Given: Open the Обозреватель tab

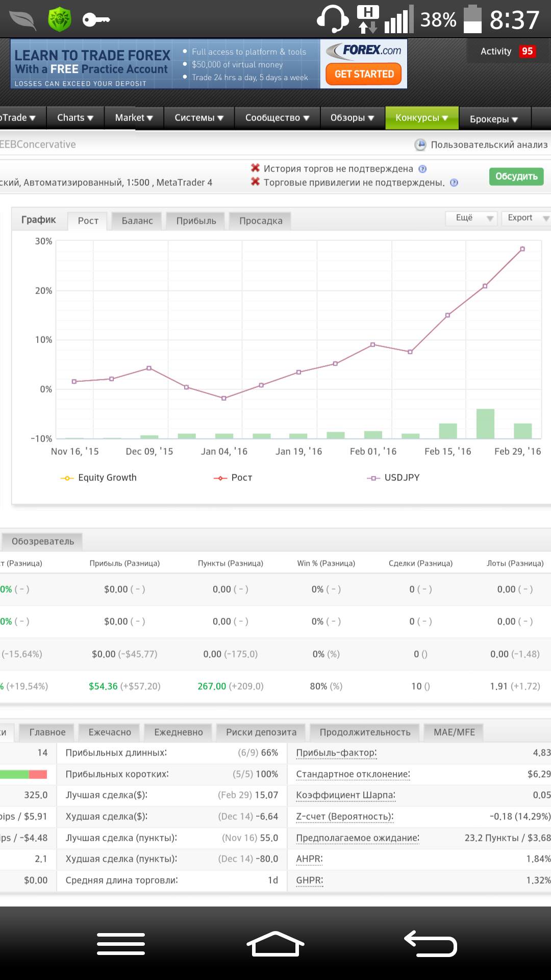Looking at the screenshot, I should [x=42, y=542].
